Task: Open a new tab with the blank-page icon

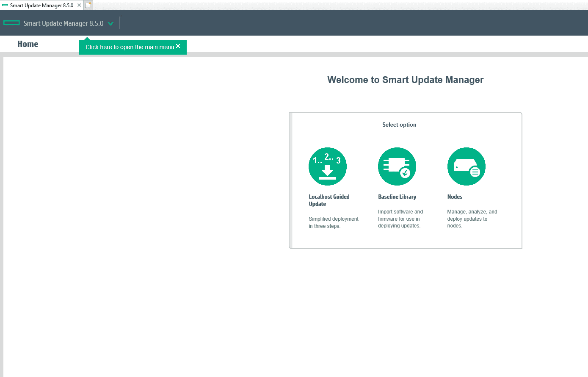Action: click(x=88, y=5)
